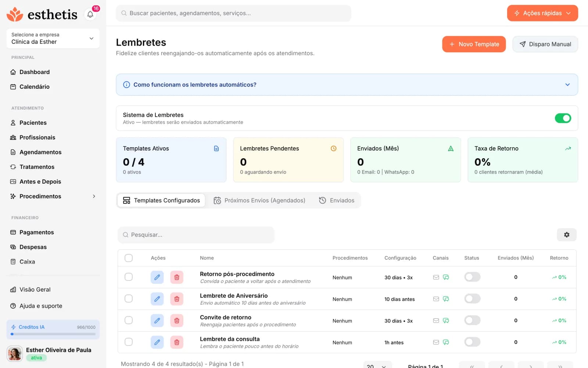Open the Ações rápidas dropdown

542,13
